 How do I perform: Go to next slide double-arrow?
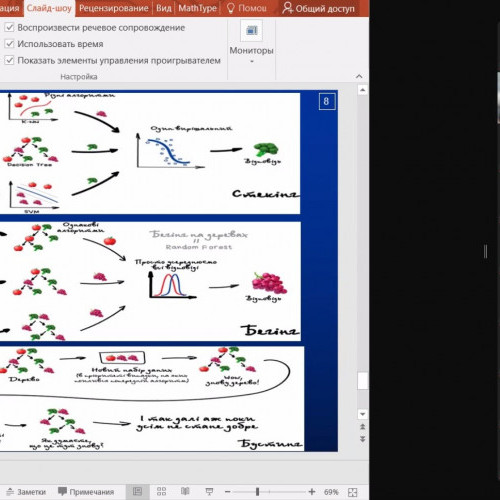(363, 439)
